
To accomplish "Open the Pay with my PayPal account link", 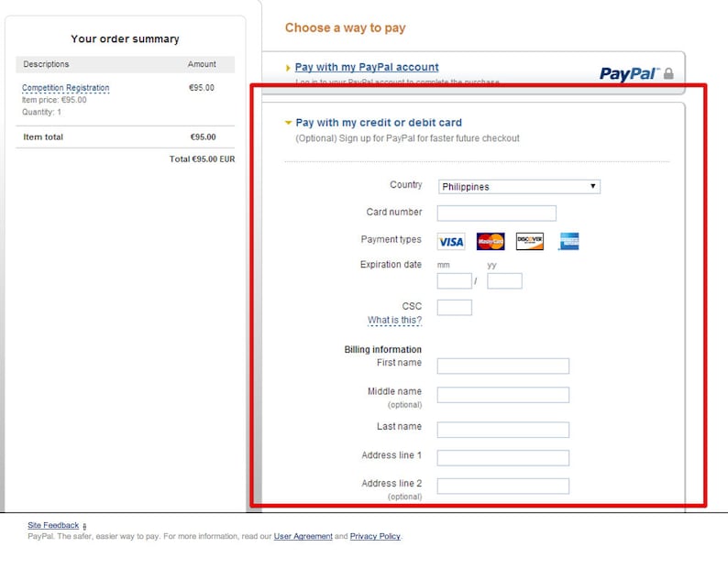I will point(367,67).
